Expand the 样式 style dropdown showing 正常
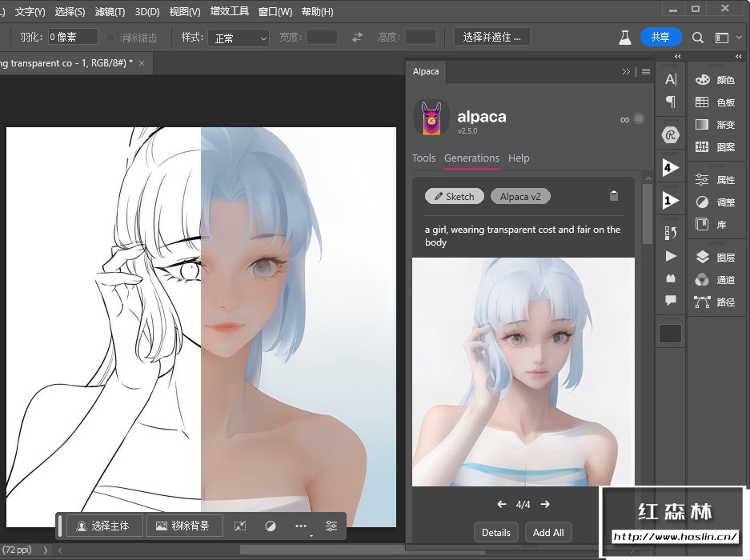The width and height of the screenshot is (750, 560). pos(239,38)
